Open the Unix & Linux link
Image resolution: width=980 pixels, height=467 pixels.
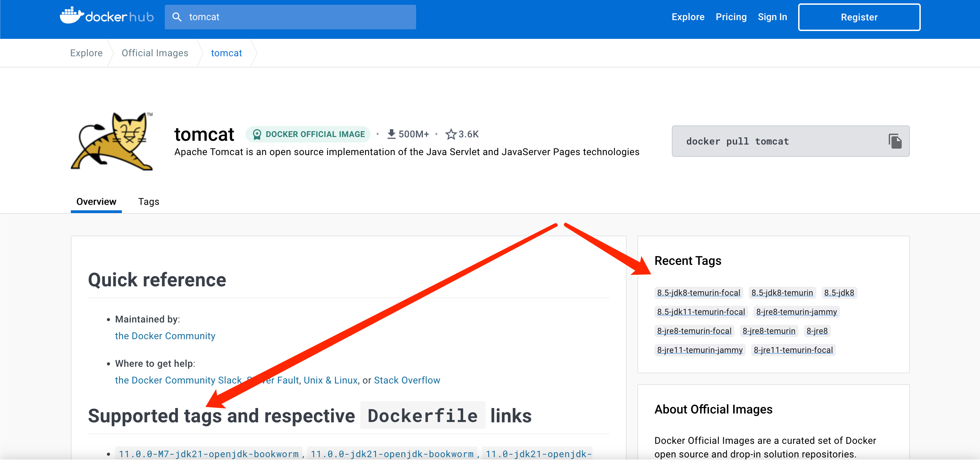[x=331, y=380]
